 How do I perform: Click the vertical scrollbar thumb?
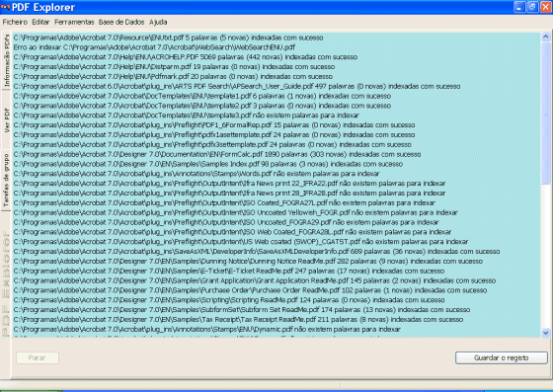tap(545, 113)
